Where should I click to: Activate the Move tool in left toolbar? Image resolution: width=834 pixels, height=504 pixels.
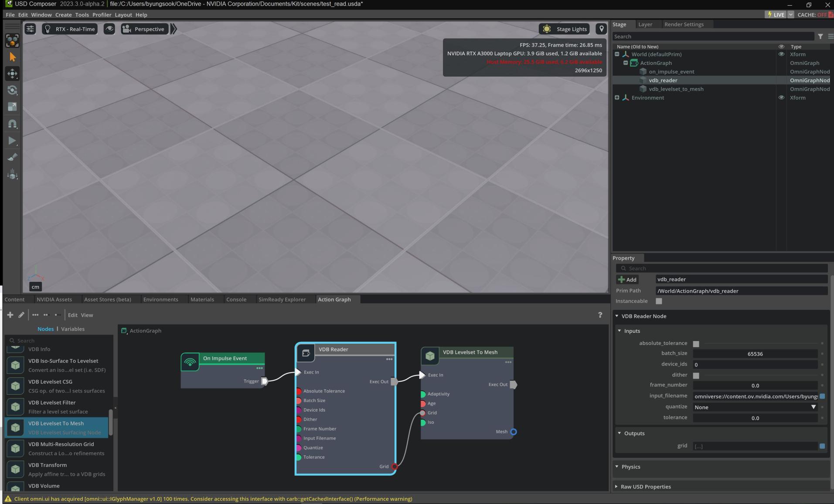click(12, 74)
